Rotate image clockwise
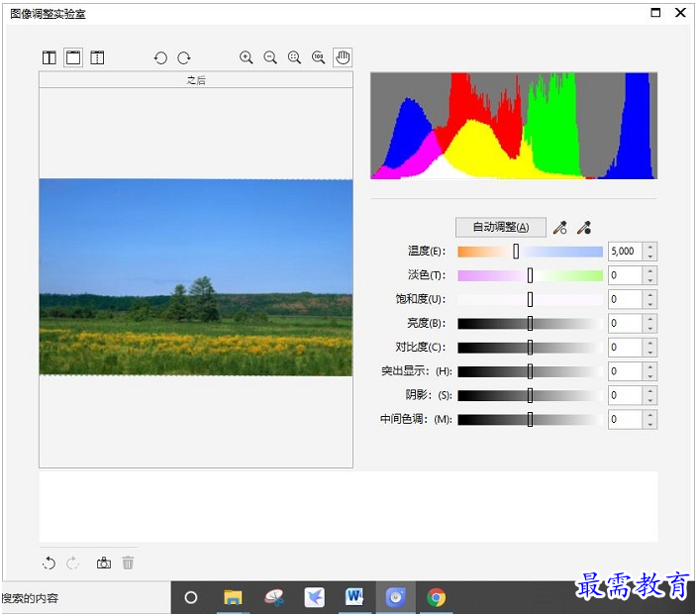Screen dimensions: 698x616 (x=184, y=57)
